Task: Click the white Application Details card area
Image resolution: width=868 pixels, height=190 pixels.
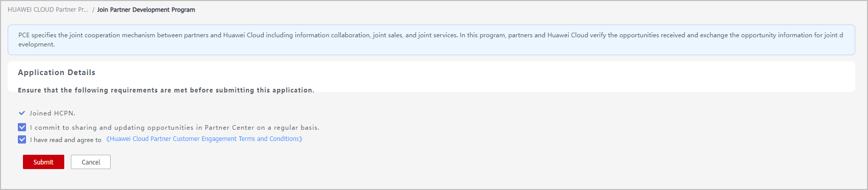Action: [431, 77]
